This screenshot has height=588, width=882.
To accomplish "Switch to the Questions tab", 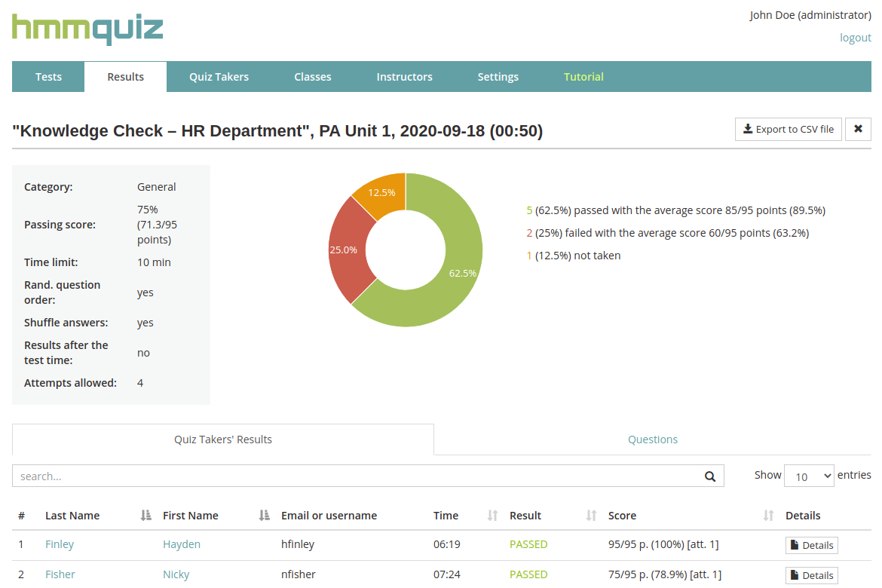I will tap(653, 439).
